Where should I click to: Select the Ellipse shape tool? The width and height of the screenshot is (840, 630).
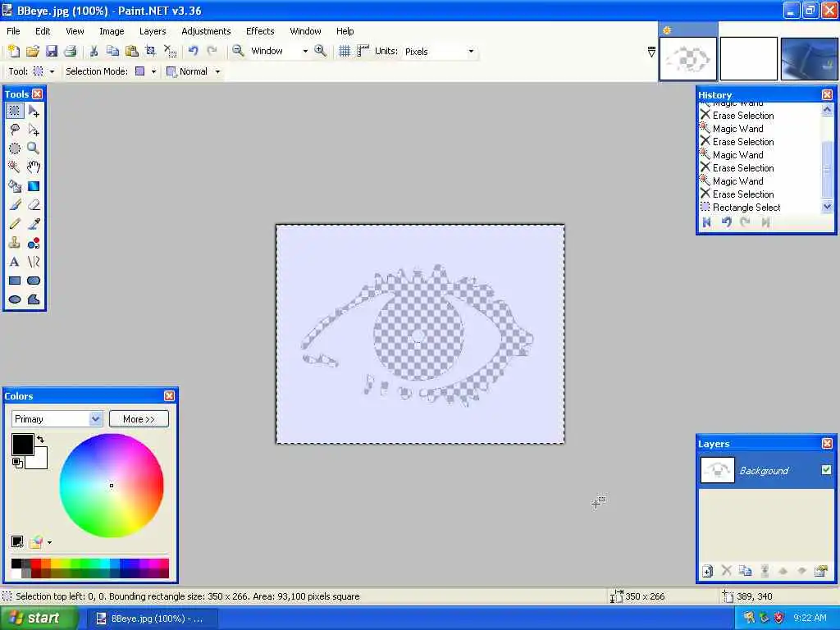15,299
